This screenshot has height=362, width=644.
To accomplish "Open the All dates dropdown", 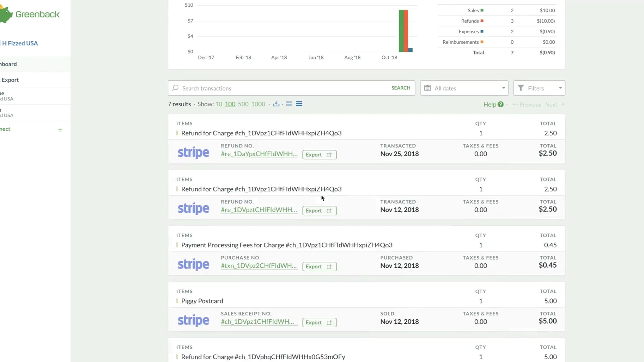I will 464,88.
